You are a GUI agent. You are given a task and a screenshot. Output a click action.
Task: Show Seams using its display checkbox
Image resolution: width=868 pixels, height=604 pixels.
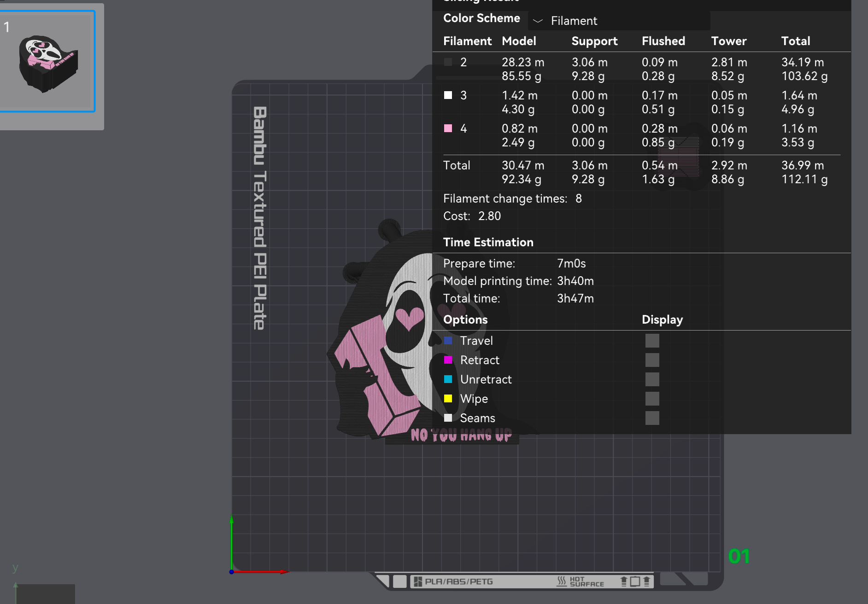click(652, 418)
